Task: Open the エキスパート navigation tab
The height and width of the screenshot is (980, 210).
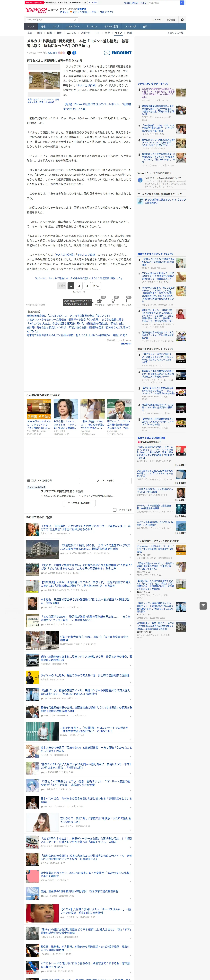Action: (72, 27)
